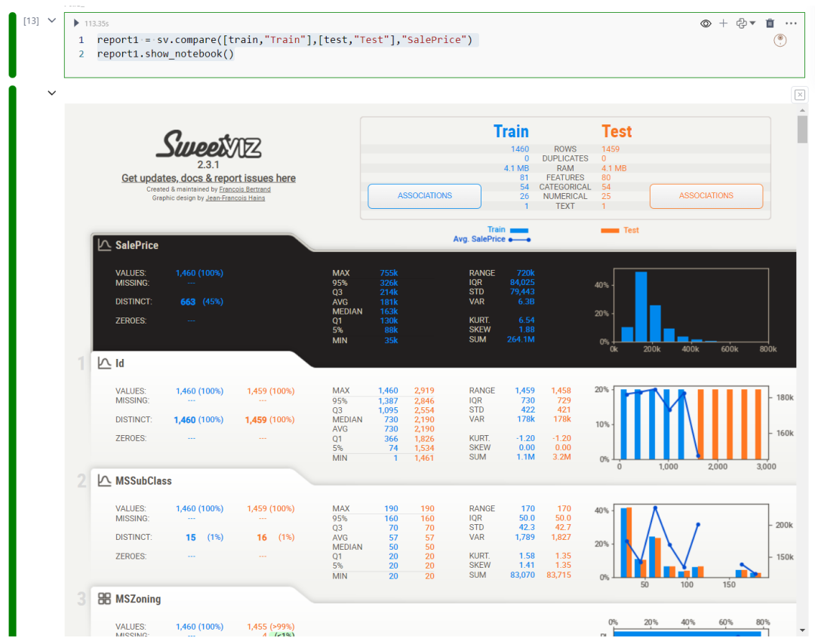Click the report's vertical scrollbar thumb
This screenshot has height=644, width=815.
[x=802, y=129]
